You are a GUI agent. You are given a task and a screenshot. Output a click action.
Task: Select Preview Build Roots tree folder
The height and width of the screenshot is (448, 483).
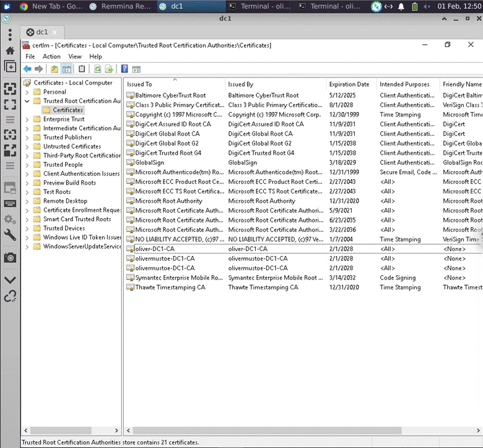[x=69, y=183]
